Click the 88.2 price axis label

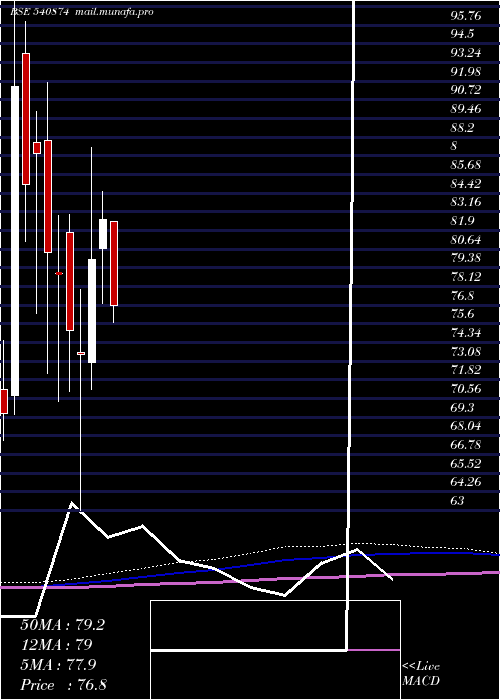(x=462, y=128)
